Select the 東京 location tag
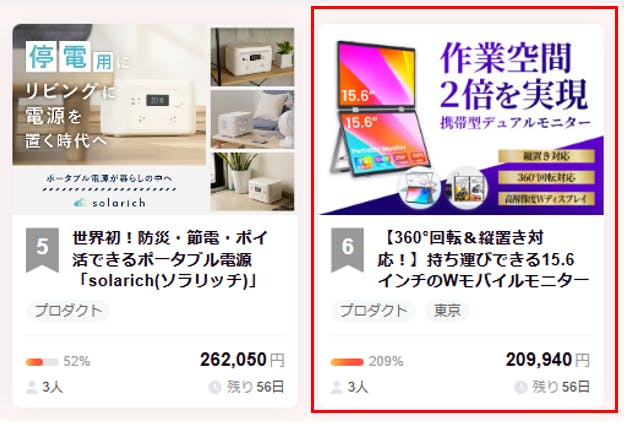Screen dimensions: 624x425 447,311
